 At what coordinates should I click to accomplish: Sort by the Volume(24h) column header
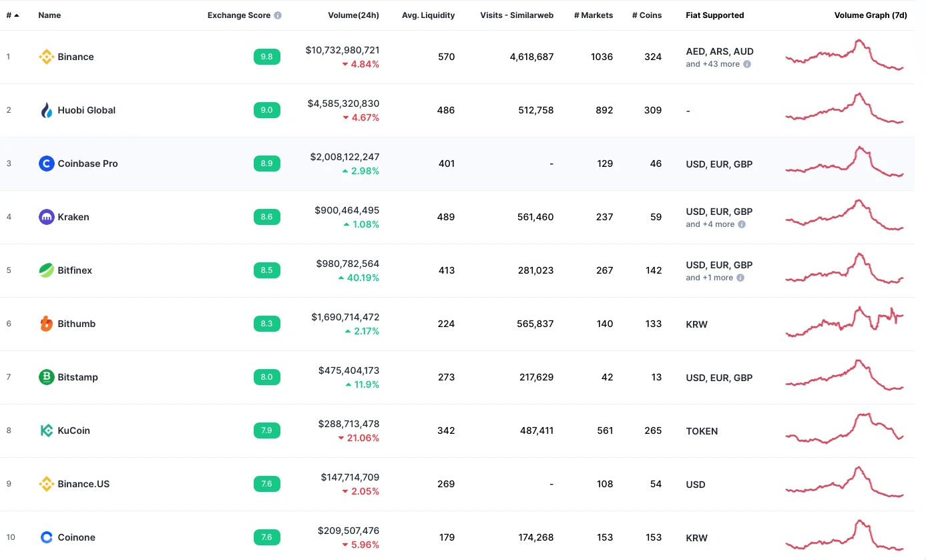click(x=354, y=15)
